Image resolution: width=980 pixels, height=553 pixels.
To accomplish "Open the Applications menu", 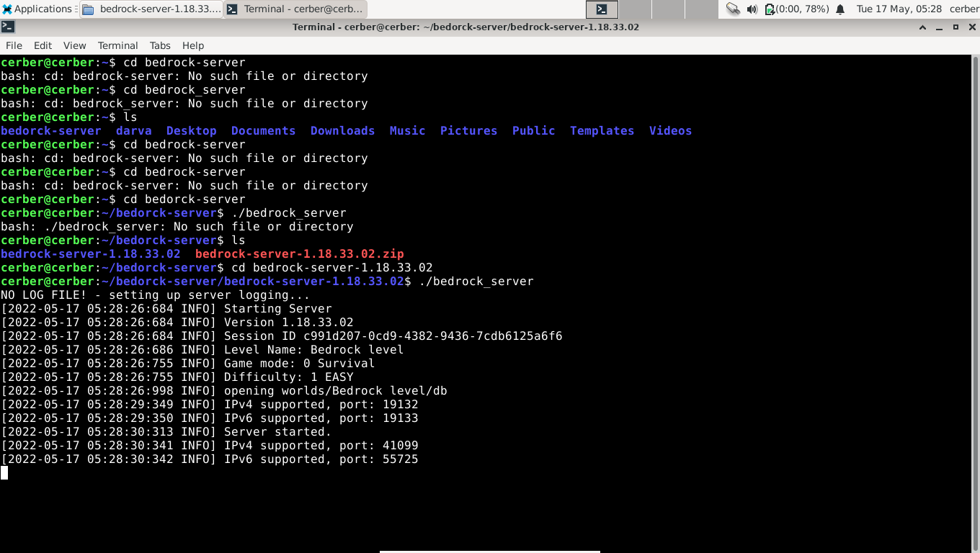I will [37, 9].
